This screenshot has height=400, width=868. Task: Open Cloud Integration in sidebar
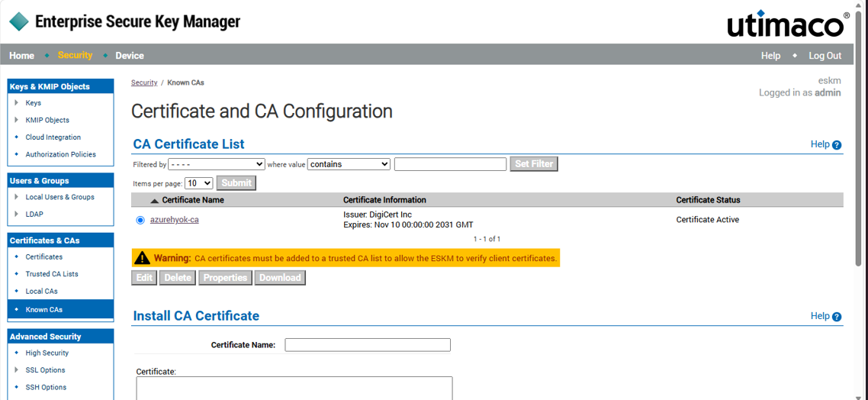tap(53, 137)
